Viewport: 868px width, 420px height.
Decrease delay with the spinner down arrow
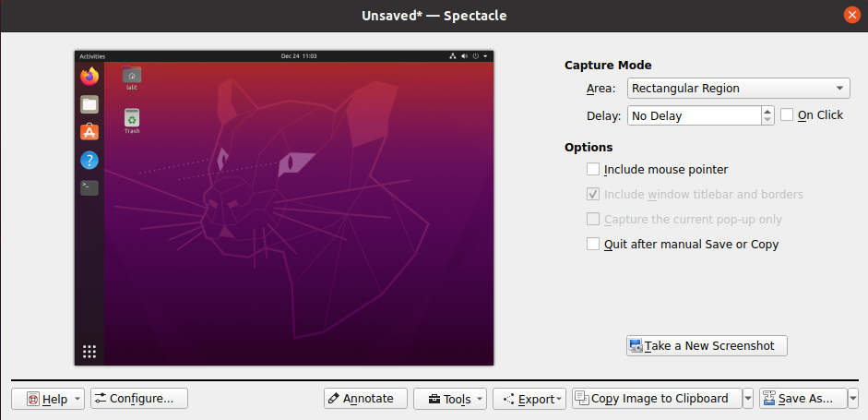coord(767,120)
